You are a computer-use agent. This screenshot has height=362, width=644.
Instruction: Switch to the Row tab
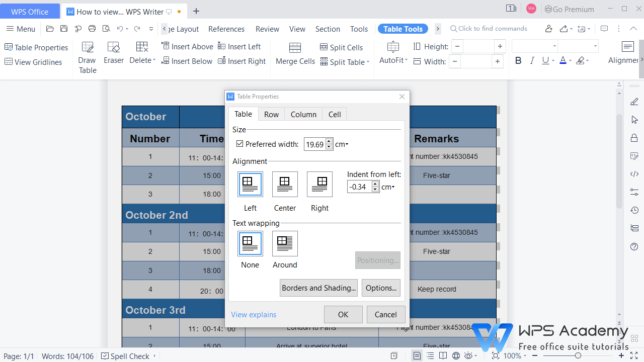pos(271,114)
